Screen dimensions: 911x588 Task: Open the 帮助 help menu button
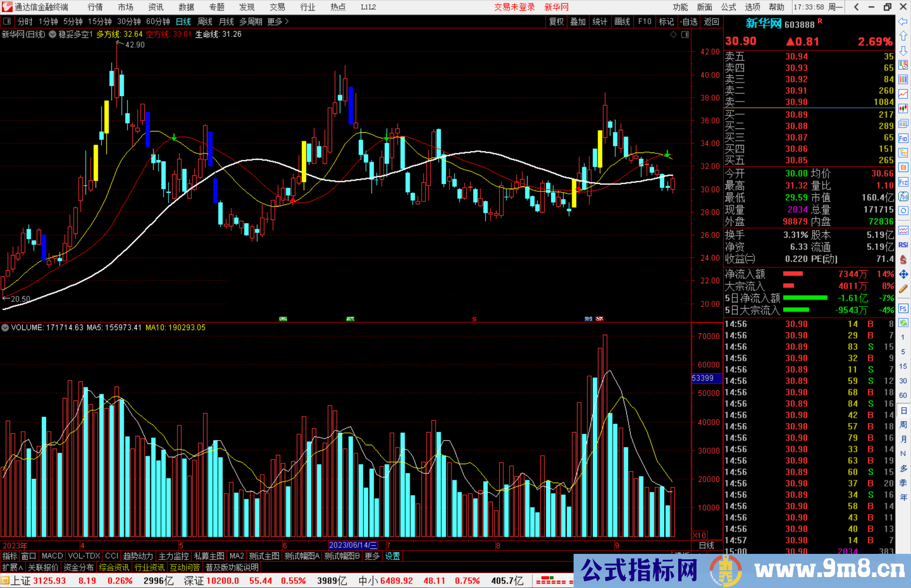(x=776, y=7)
